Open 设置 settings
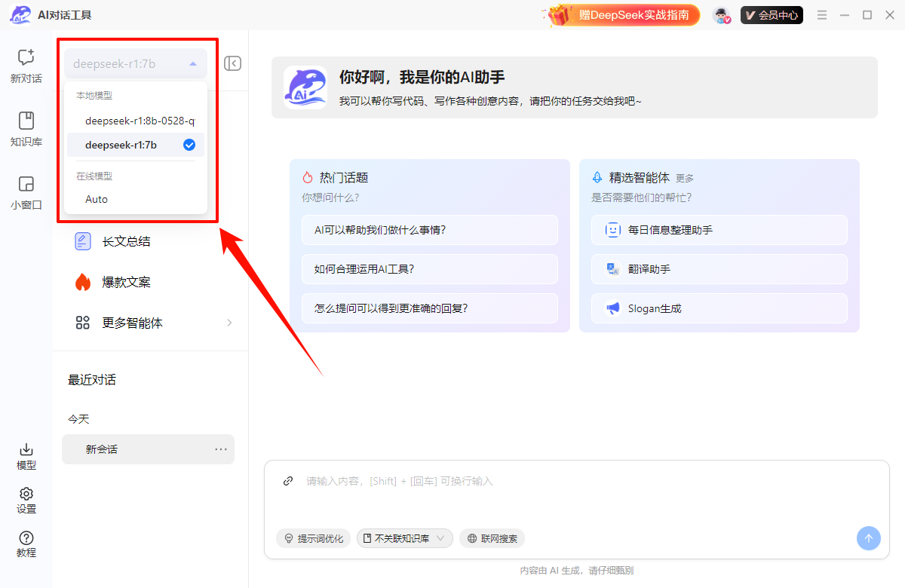The image size is (905, 588). pos(26,500)
